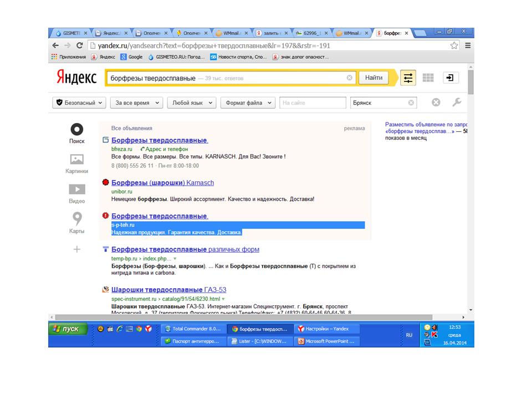Open Новости спорта bookmark
This screenshot has width=532, height=399.
[x=238, y=57]
